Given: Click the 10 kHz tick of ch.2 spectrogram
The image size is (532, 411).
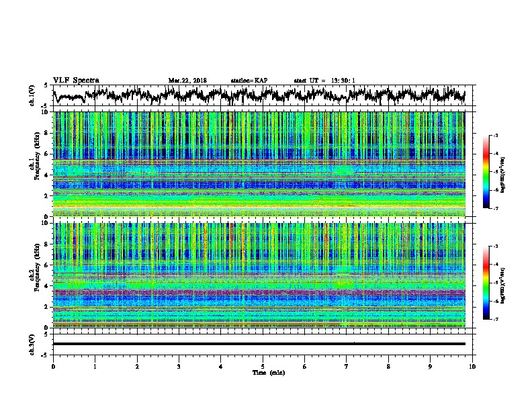Looking at the screenshot, I should pos(46,223).
